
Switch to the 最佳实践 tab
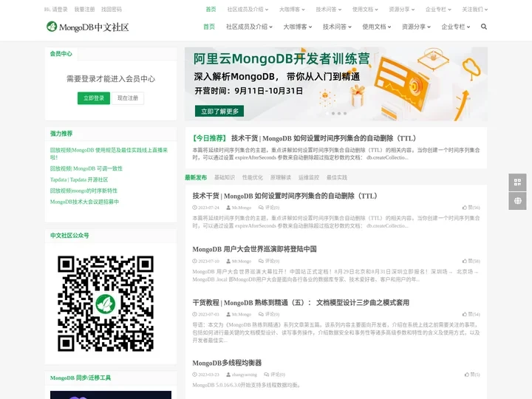click(337, 177)
